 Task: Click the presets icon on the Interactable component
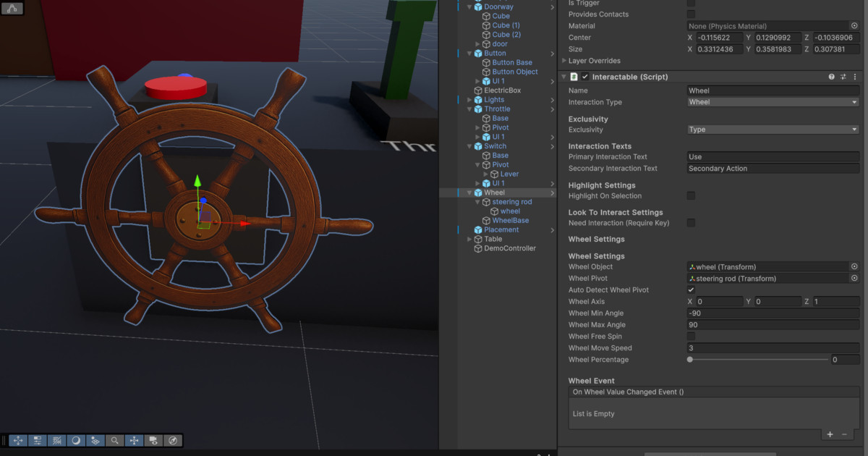[842, 76]
